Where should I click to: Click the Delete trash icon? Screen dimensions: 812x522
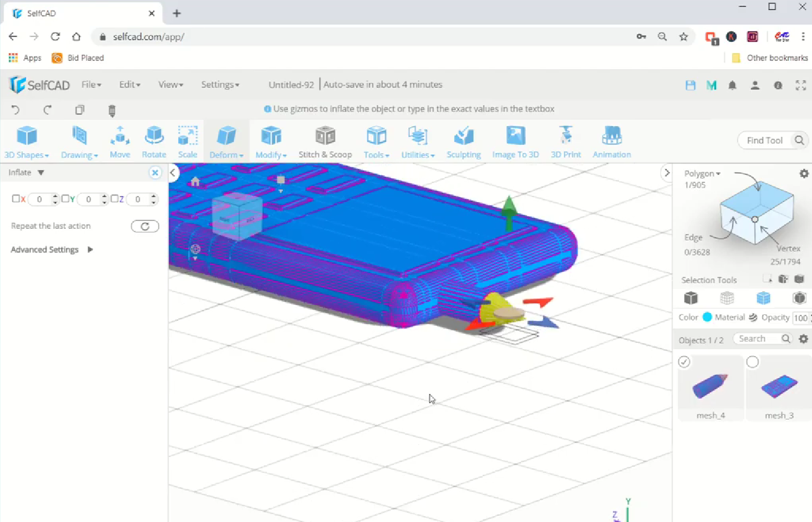tap(112, 110)
